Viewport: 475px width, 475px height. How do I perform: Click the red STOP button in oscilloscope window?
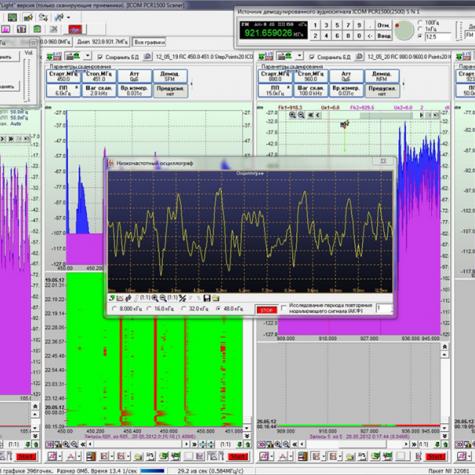[266, 310]
